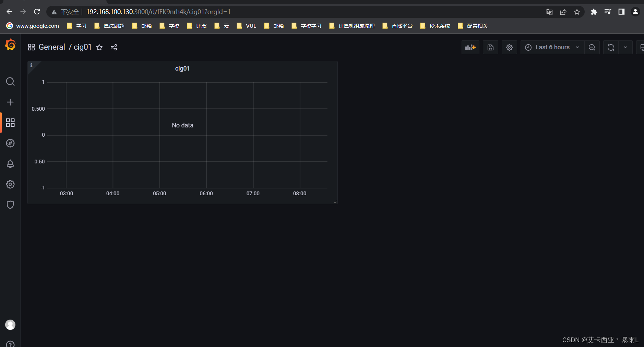This screenshot has width=644, height=347.
Task: Click the panel resize handle corner
Action: tap(335, 202)
